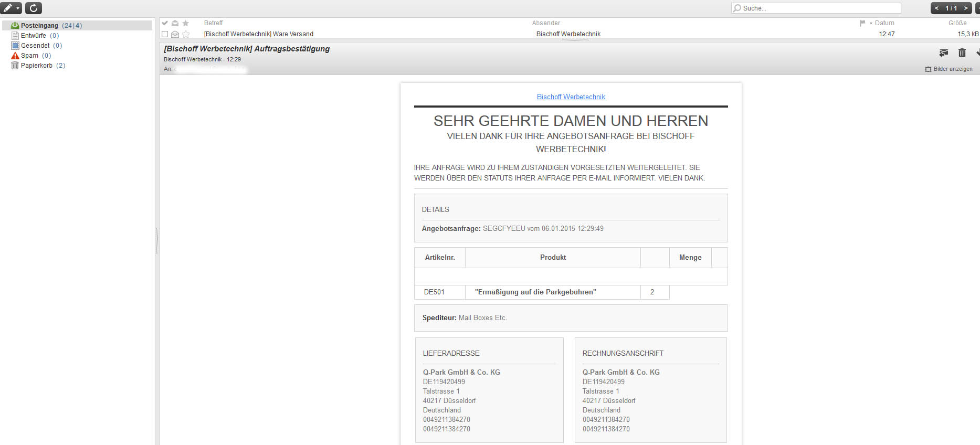Open the Bischoff Werbetechnik link in email

pos(571,97)
